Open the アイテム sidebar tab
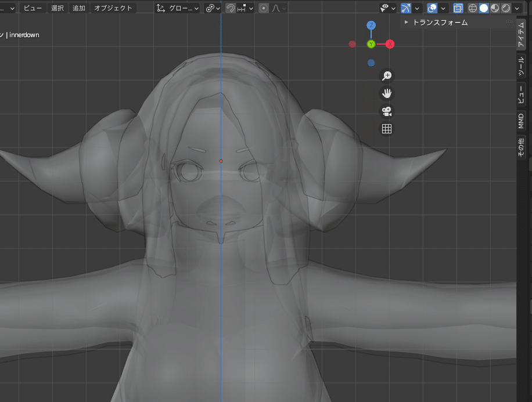 click(x=521, y=35)
